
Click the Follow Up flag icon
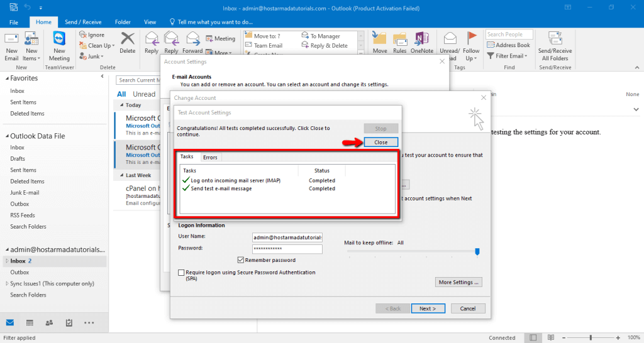[x=472, y=38]
